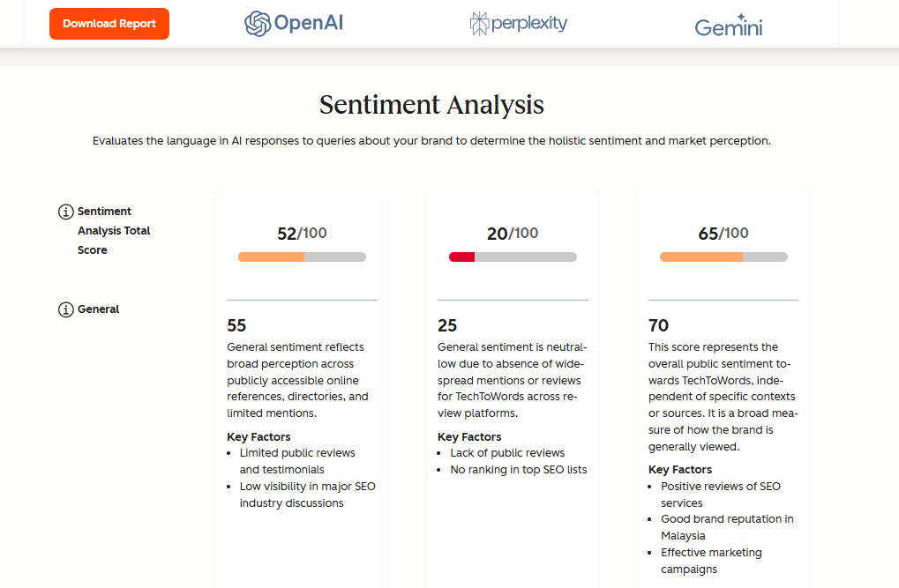Image resolution: width=899 pixels, height=588 pixels.
Task: Click the Gemini 65/100 progress bar
Action: pyautogui.click(x=723, y=257)
